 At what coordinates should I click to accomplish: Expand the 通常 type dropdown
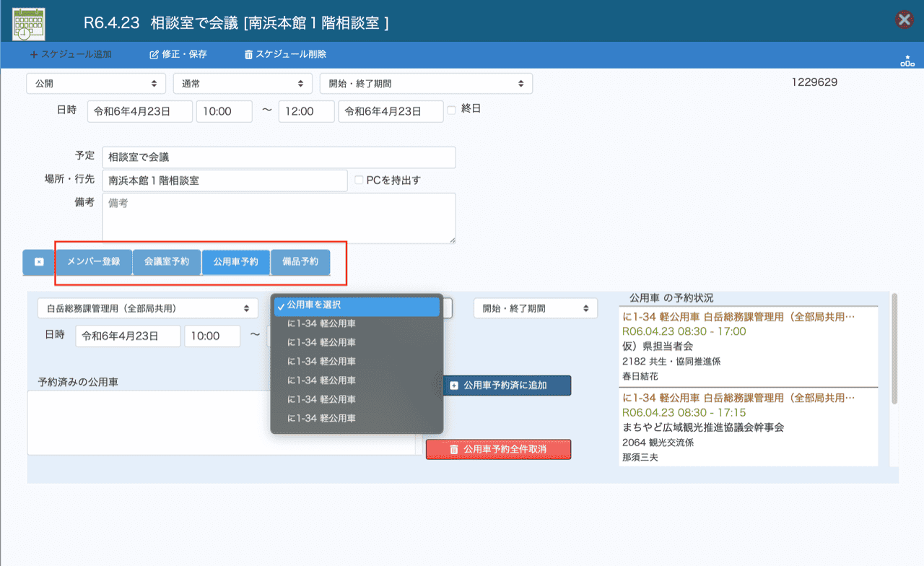coord(243,84)
